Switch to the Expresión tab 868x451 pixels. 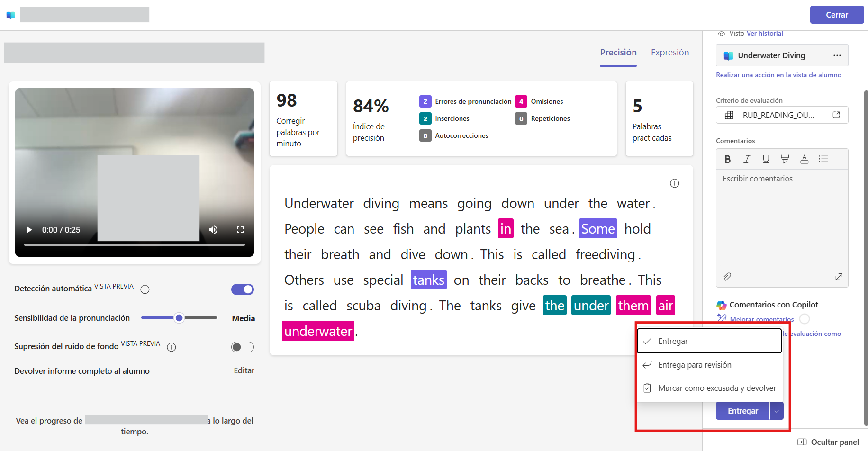click(670, 53)
